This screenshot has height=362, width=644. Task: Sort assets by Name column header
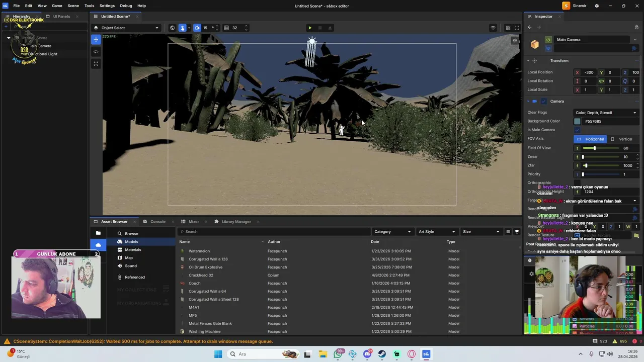coord(185,242)
